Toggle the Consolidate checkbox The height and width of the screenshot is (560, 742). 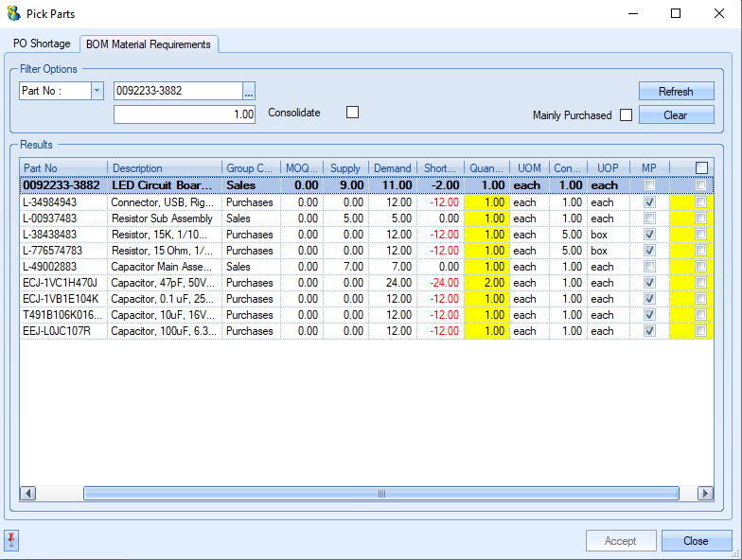click(352, 113)
